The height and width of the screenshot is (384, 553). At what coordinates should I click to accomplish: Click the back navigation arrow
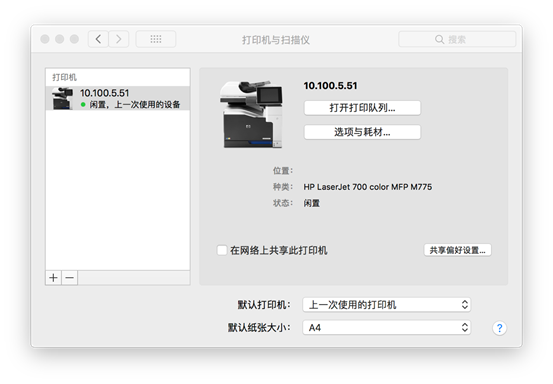(x=98, y=39)
